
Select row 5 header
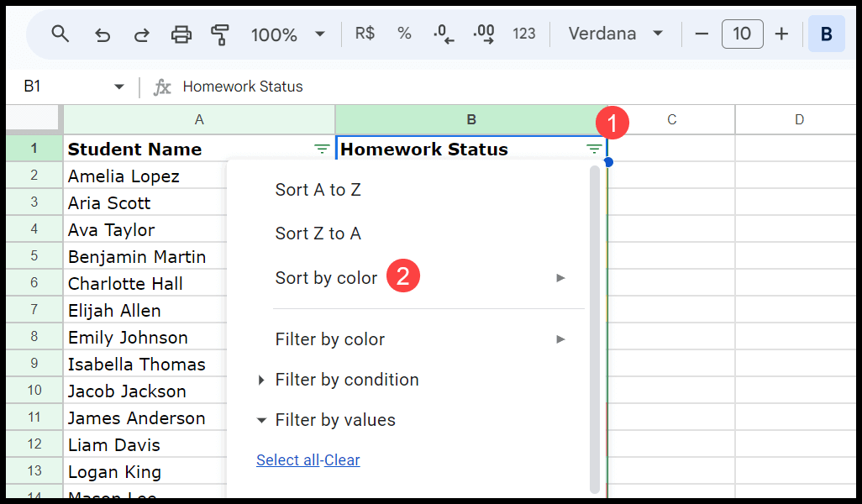click(x=34, y=256)
